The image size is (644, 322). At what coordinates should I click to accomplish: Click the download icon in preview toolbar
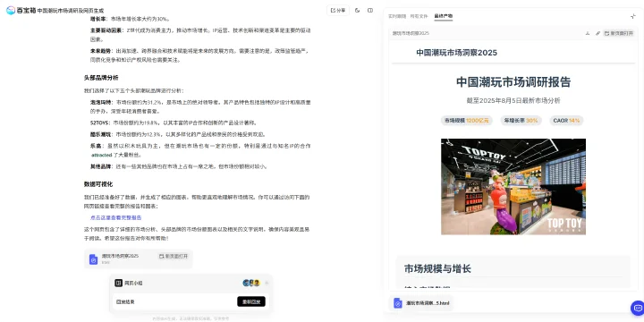point(588,33)
